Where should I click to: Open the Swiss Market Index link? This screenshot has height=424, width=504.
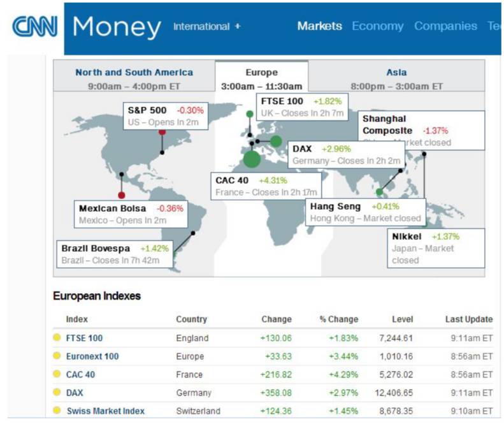click(x=105, y=411)
